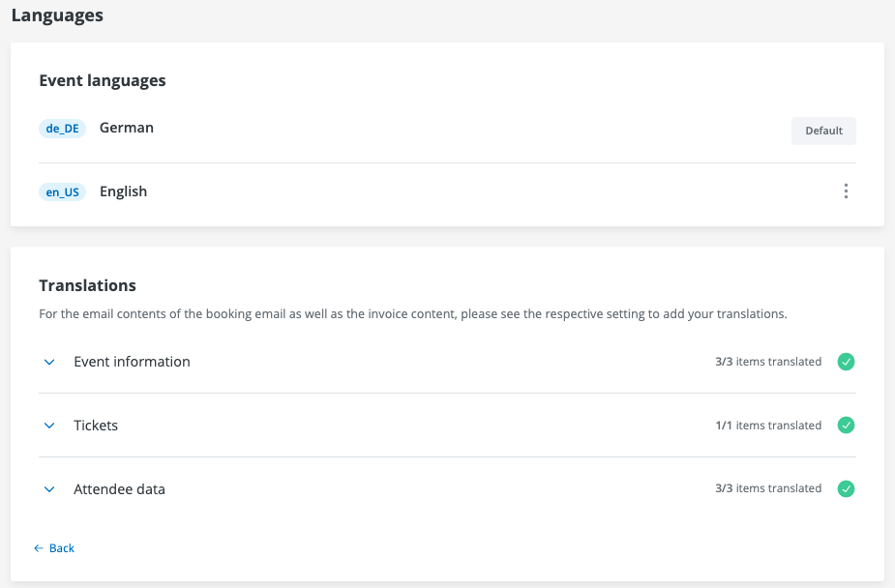Click the de_DE language code badge
Viewport: 895px width, 588px height.
62,129
